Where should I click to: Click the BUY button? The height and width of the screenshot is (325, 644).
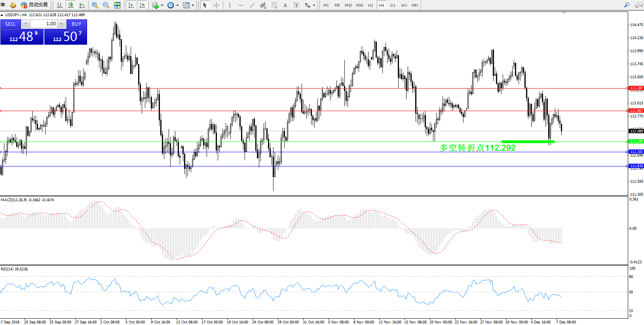pyautogui.click(x=76, y=24)
